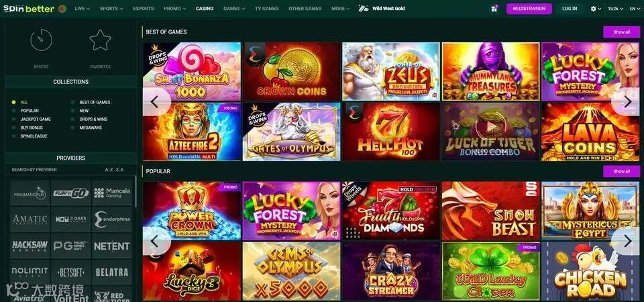
Task: Open the settings gear icon
Action: point(594,8)
